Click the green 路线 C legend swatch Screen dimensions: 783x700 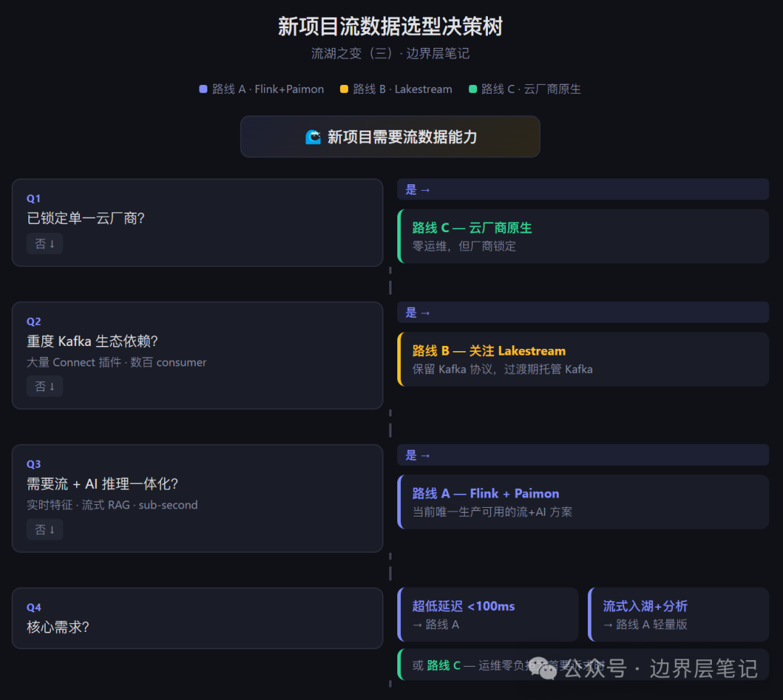pos(473,89)
